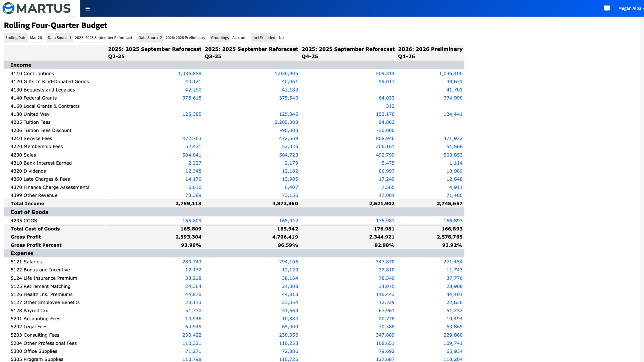644x362 pixels.
Task: Open Late Charges & Fees value 13,985
Action: pyautogui.click(x=290, y=179)
